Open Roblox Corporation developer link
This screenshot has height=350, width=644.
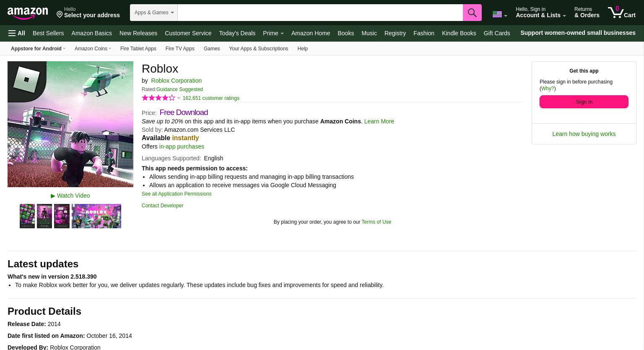pos(176,81)
